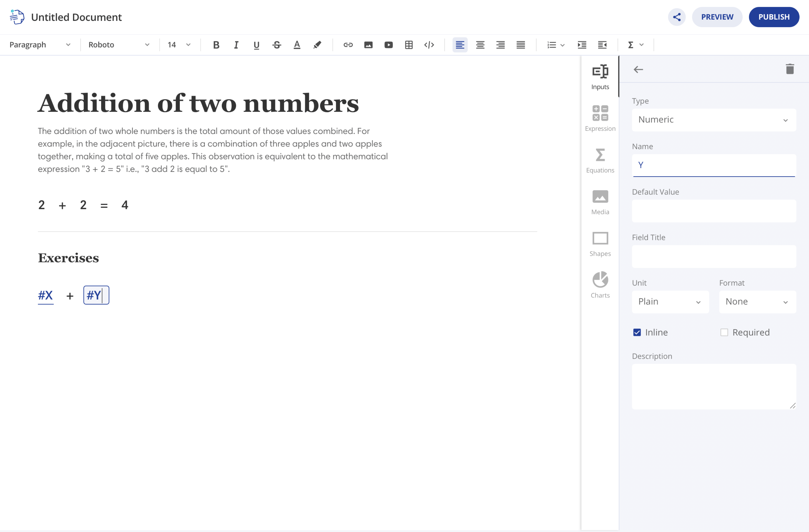Click the PUBLISH button
The height and width of the screenshot is (532, 809).
click(774, 17)
